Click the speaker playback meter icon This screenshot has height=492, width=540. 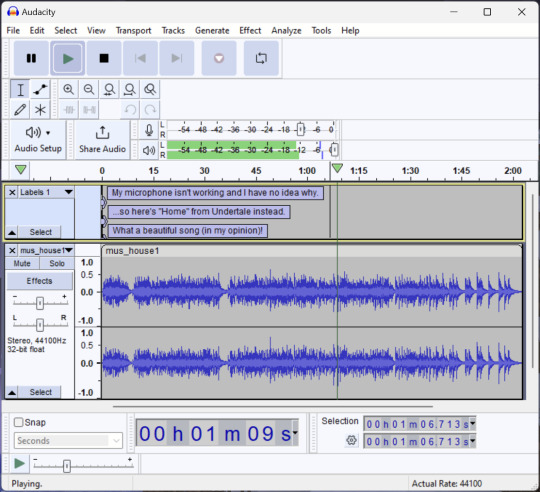pyautogui.click(x=149, y=150)
